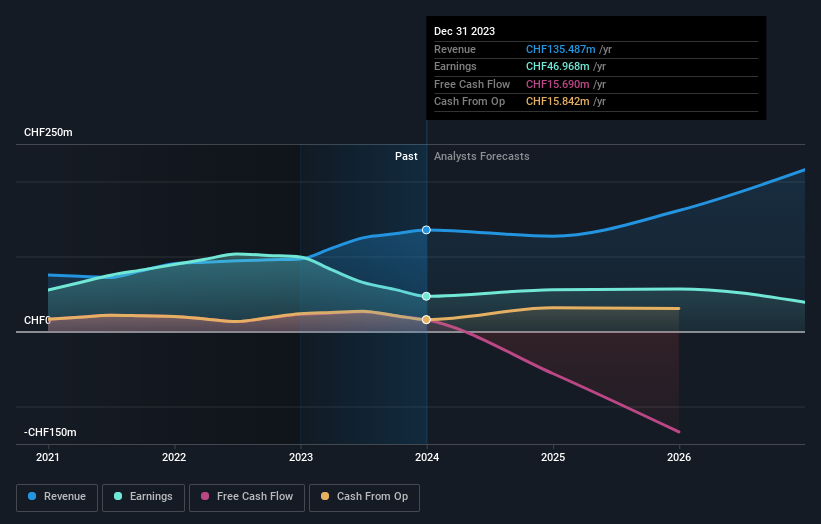Screen dimensions: 821x524
Task: Click the -CHF150m y-axis label
Action: (x=50, y=432)
